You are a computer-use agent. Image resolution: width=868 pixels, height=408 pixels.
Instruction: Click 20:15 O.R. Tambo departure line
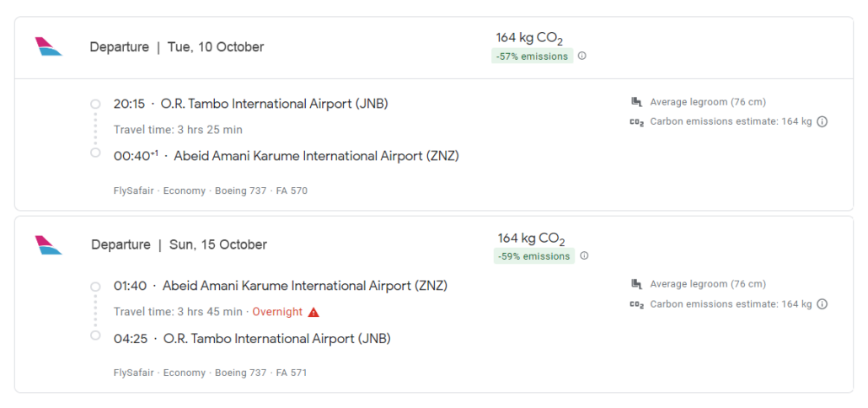(x=251, y=104)
